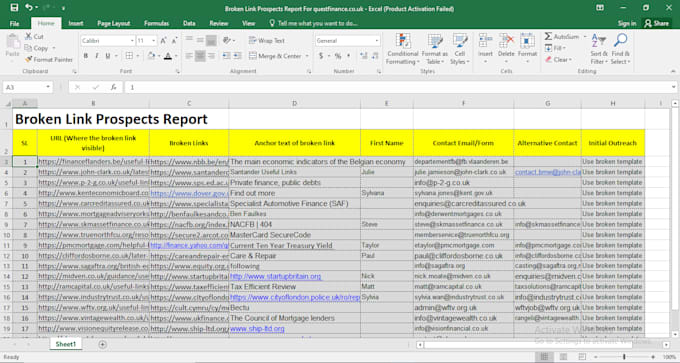Apply percent style
This screenshot has width=680, height=363.
click(338, 56)
